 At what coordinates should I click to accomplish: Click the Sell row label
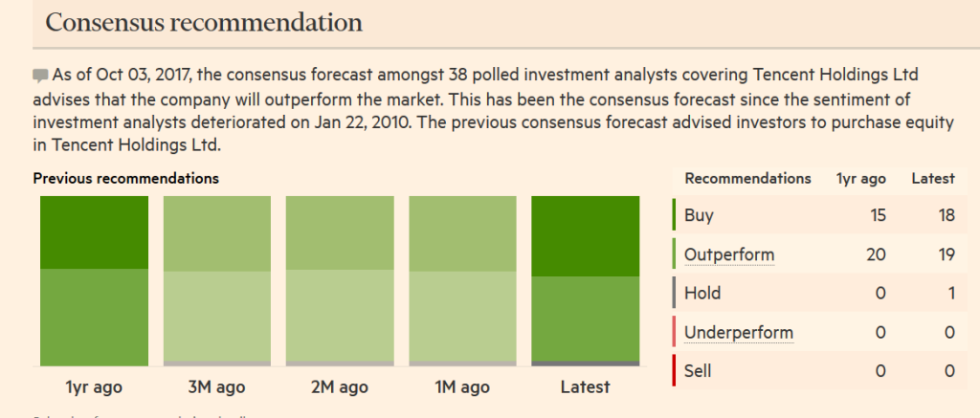pyautogui.click(x=698, y=371)
